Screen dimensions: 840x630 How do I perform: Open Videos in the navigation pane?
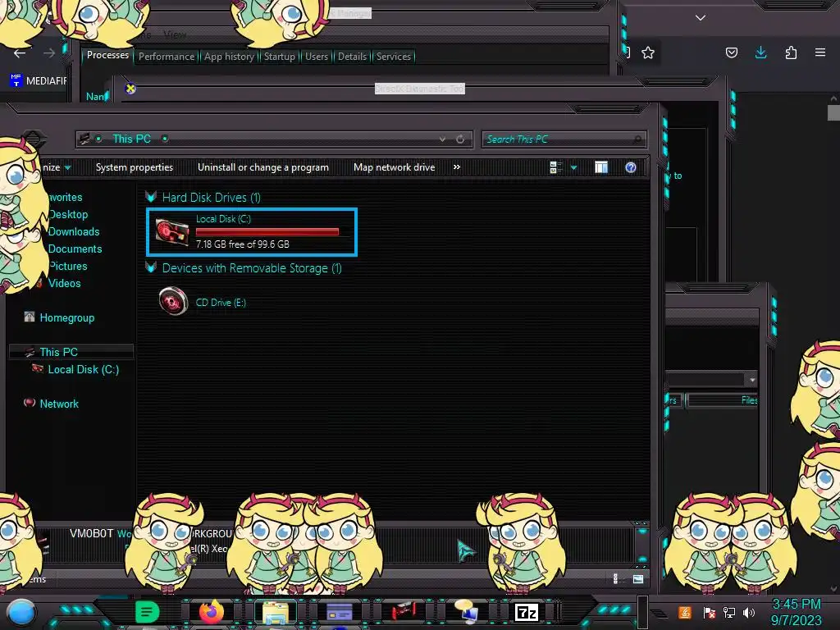(64, 283)
